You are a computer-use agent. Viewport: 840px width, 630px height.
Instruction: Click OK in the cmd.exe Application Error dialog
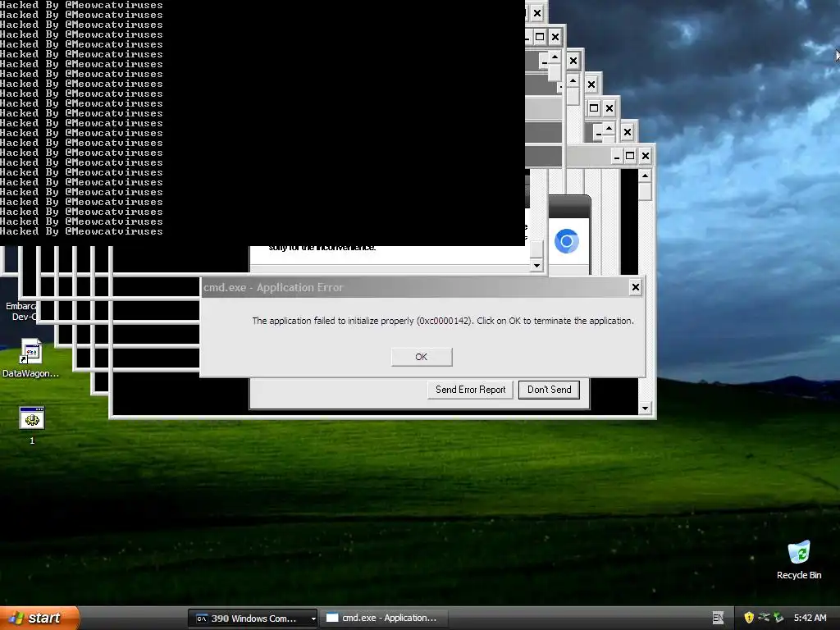point(422,357)
